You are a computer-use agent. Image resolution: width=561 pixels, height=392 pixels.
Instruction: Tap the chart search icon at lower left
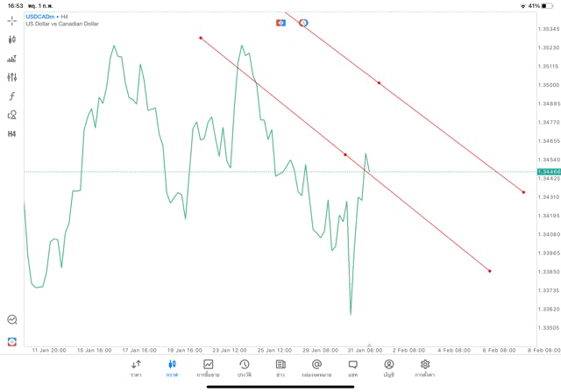(x=11, y=320)
